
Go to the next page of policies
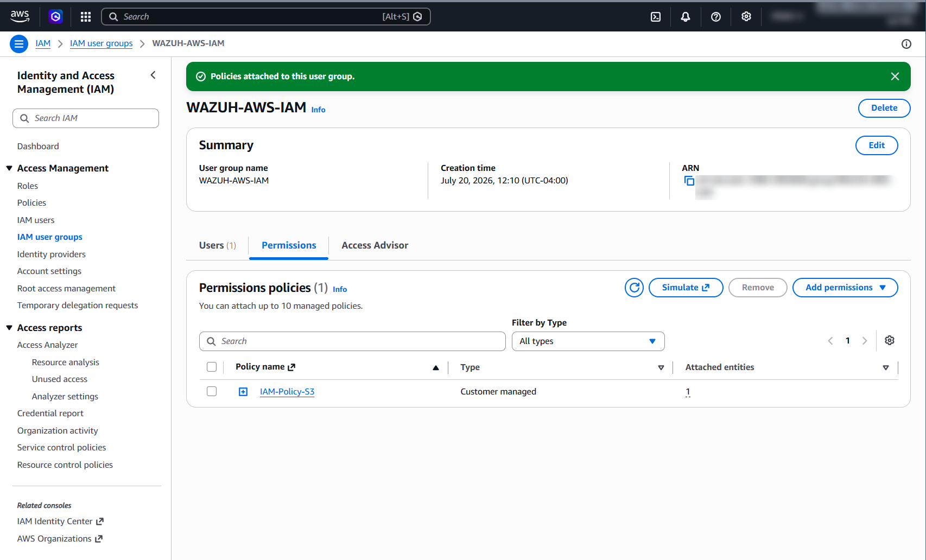[865, 341]
